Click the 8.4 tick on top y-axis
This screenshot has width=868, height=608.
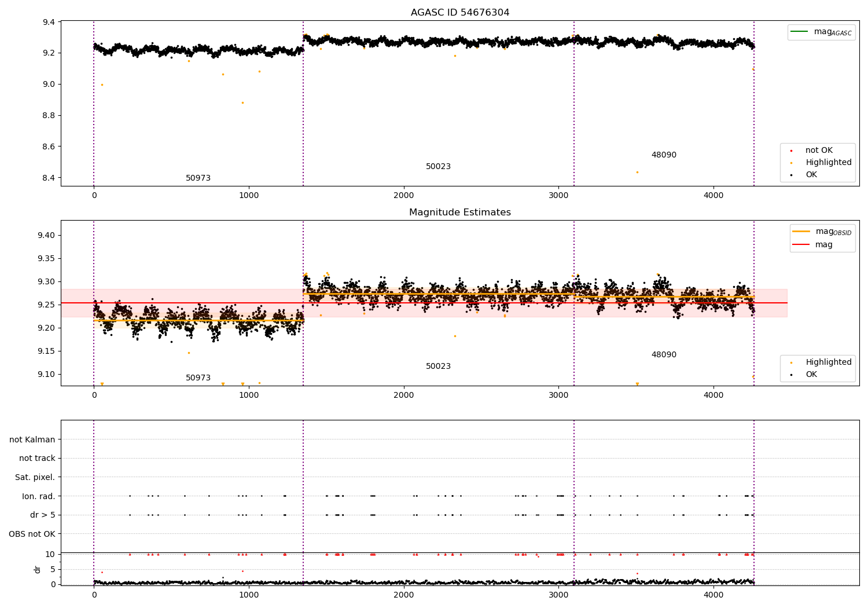49,178
